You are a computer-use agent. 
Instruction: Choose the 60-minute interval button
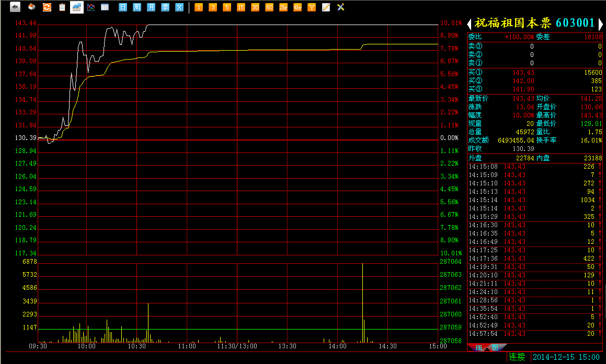point(269,7)
